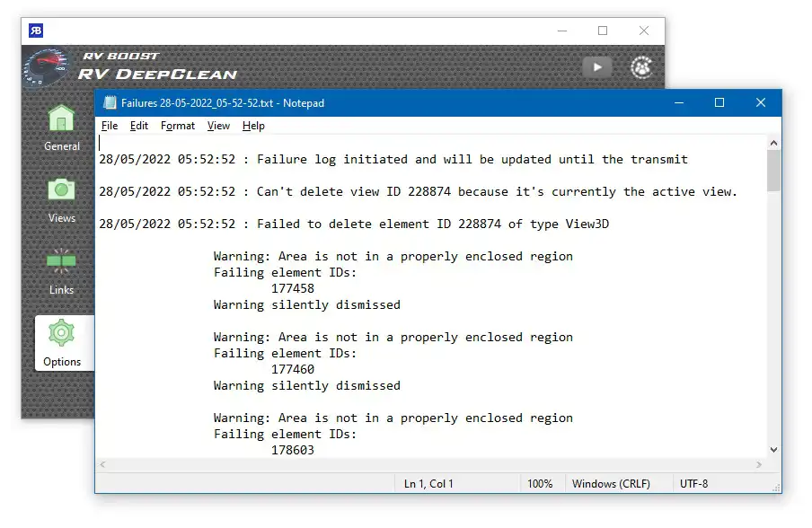This screenshot has width=812, height=528.
Task: Select the Options gear icon
Action: coord(61,333)
